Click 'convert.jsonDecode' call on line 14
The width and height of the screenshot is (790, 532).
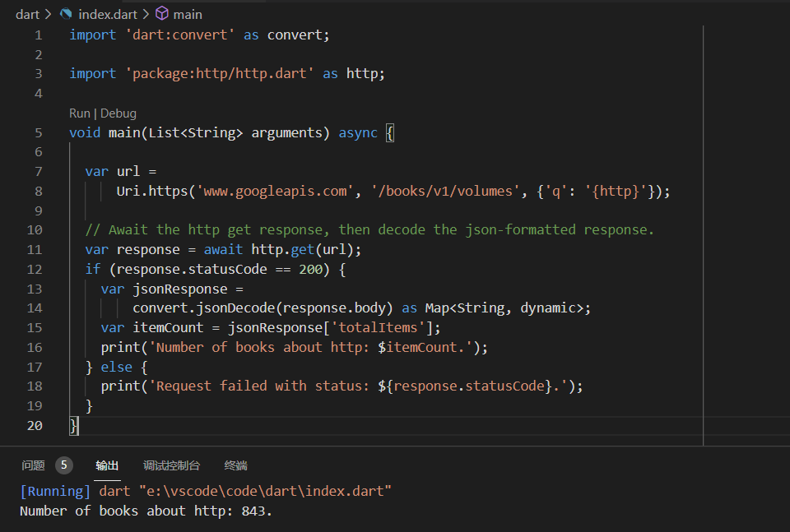tap(203, 308)
